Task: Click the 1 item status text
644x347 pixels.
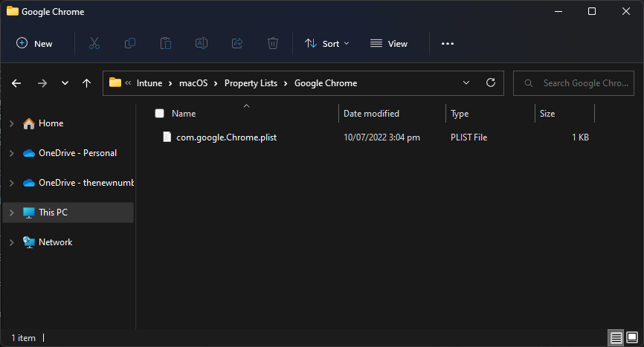Action: [23, 338]
